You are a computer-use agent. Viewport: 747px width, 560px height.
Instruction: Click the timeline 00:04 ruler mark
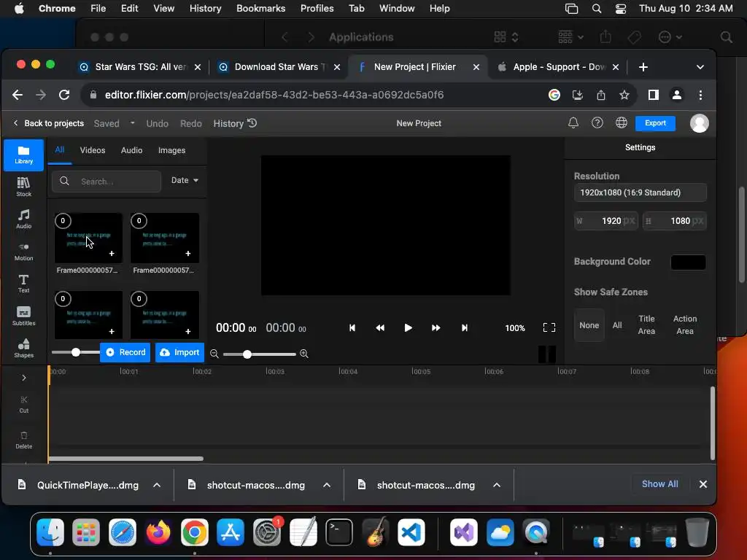point(348,371)
